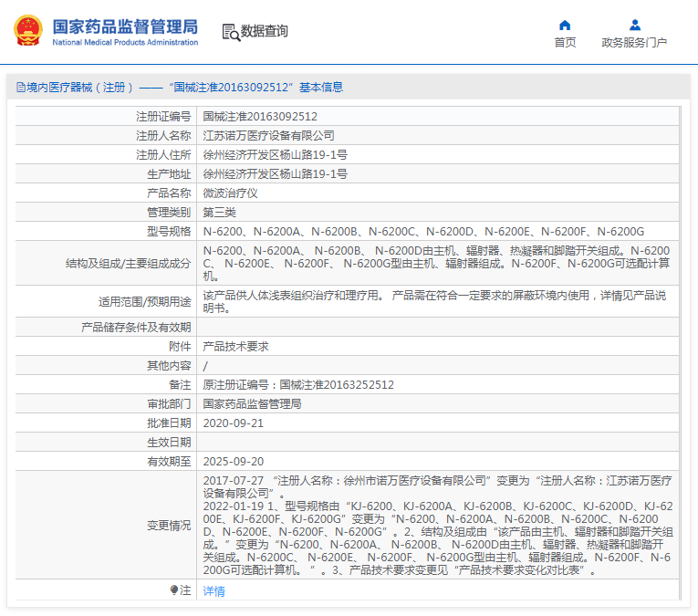The width and height of the screenshot is (698, 616).
Task: Select 审批部门 value 国家药品监督管理局
Action: pyautogui.click(x=252, y=403)
